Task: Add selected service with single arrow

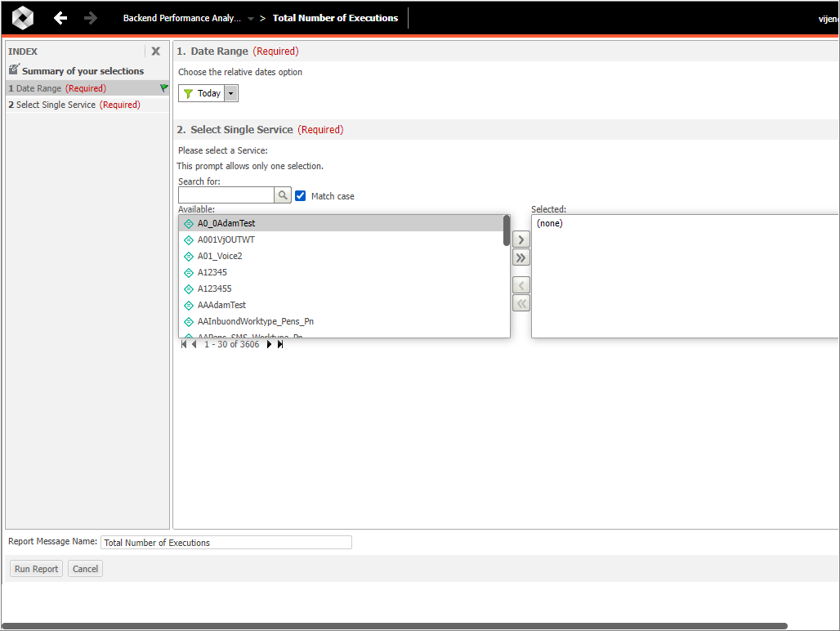Action: [521, 239]
